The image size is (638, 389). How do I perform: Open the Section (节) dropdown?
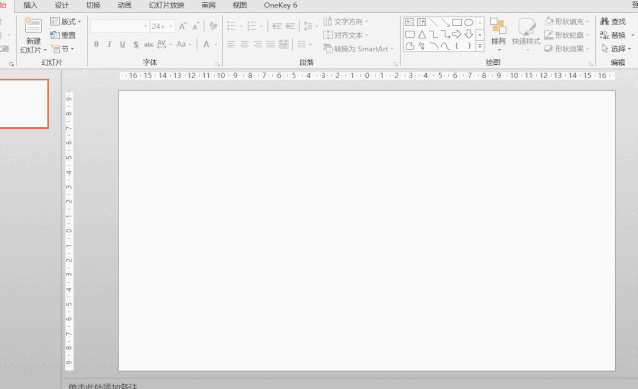63,49
